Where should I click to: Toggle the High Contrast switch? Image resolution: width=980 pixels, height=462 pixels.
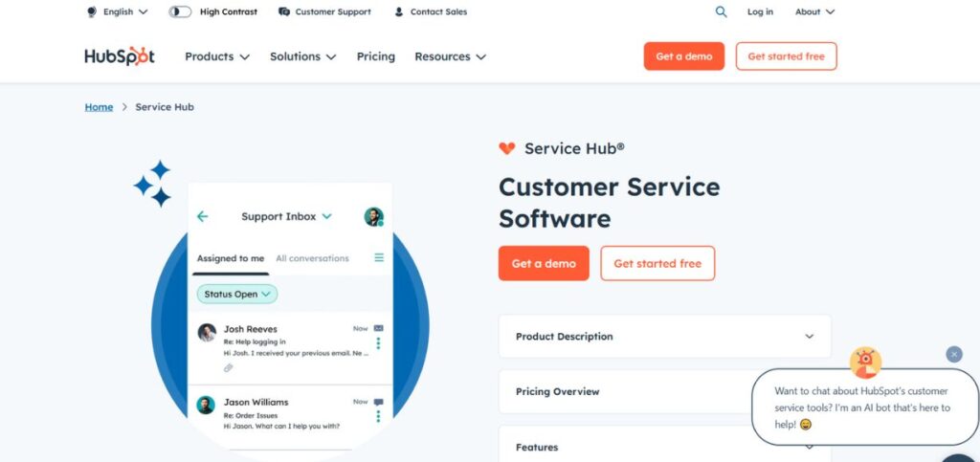(180, 11)
